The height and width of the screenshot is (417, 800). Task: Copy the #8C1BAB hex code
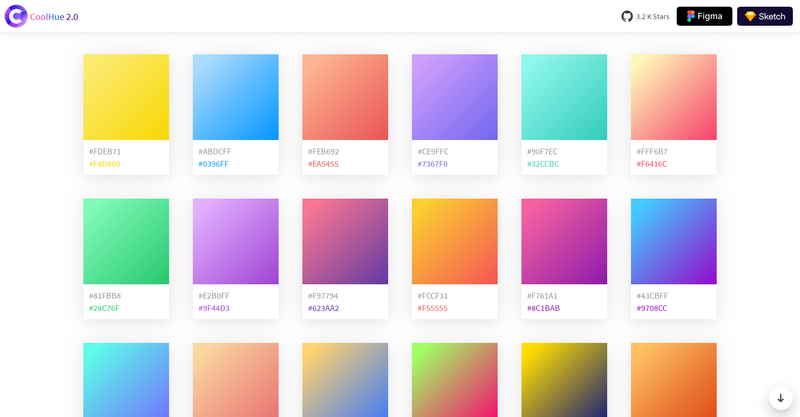coord(543,308)
